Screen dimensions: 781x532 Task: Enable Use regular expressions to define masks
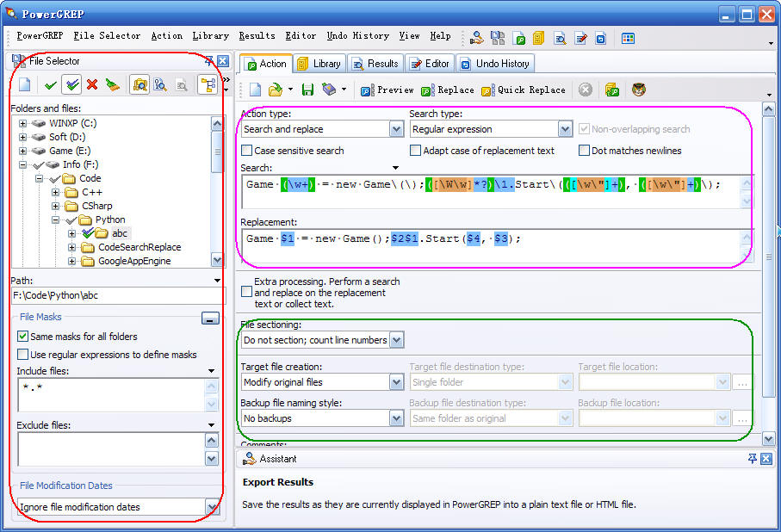coord(22,354)
